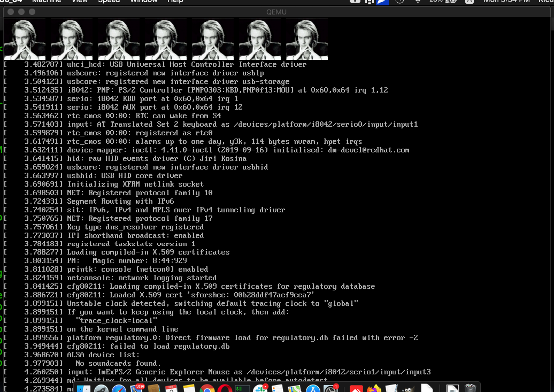Open the App Store from Dock
This screenshot has width=554, height=392.
[x=313, y=388]
